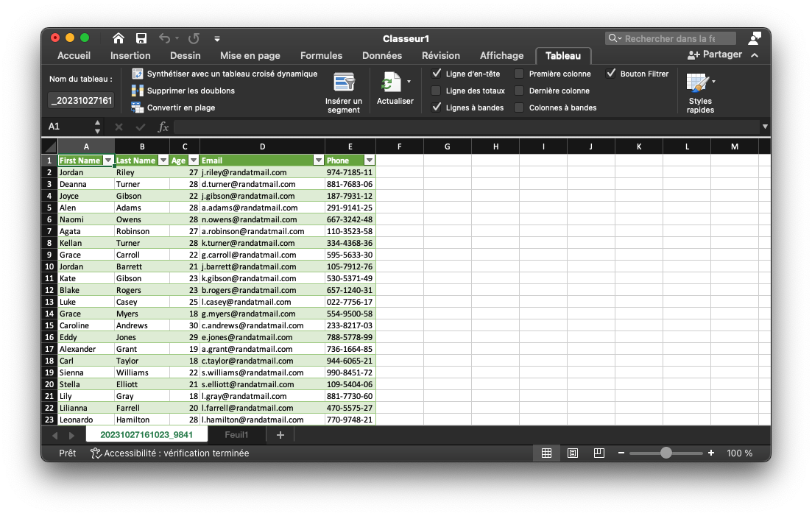Collapse the ribbon with the chevron
This screenshot has height=516, width=812.
point(755,55)
